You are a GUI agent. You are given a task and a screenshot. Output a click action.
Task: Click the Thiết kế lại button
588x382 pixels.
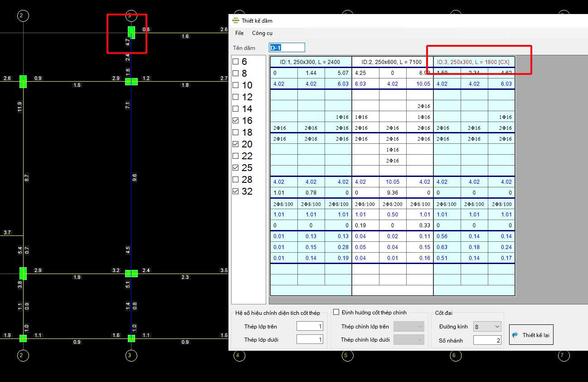pyautogui.click(x=531, y=335)
